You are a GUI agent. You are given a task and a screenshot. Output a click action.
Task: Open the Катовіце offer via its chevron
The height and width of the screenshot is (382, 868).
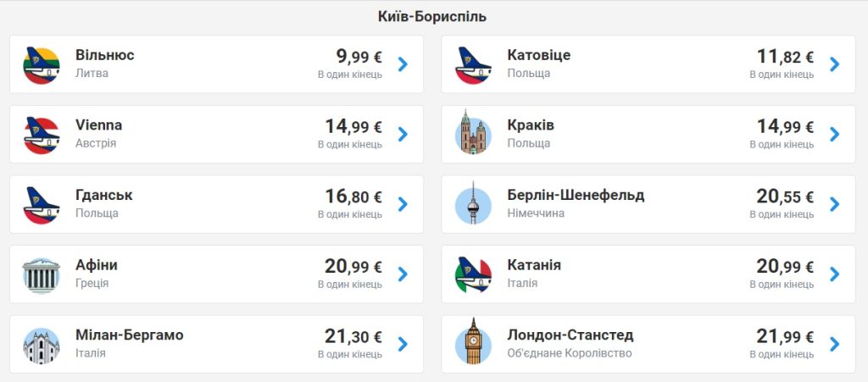pos(834,64)
